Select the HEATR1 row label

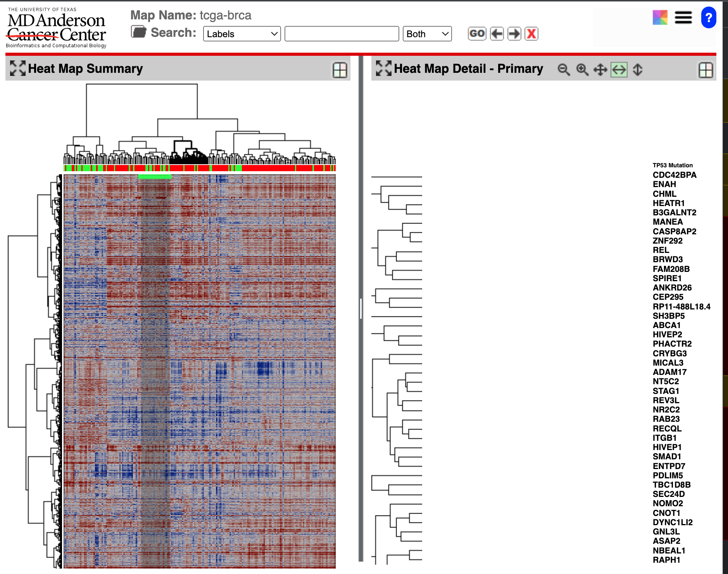click(x=669, y=203)
